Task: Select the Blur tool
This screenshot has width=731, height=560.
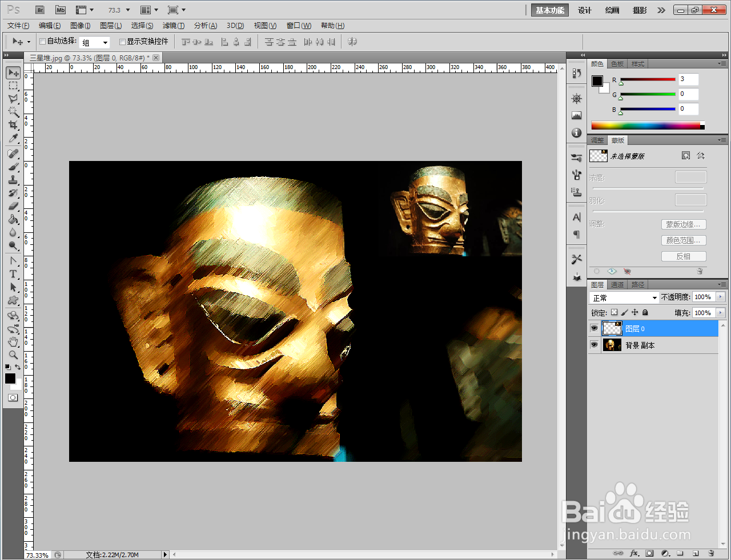Action: point(13,232)
